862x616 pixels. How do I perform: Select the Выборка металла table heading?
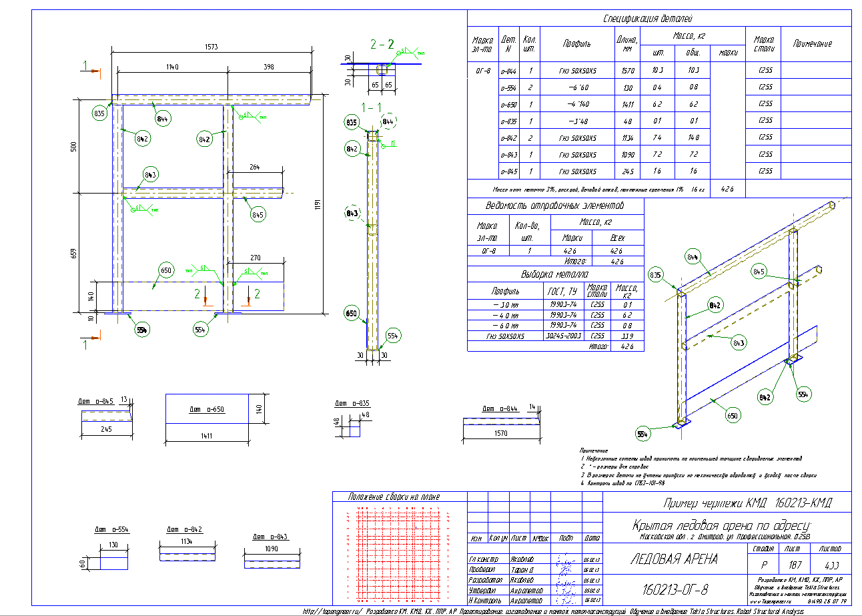pyautogui.click(x=554, y=274)
